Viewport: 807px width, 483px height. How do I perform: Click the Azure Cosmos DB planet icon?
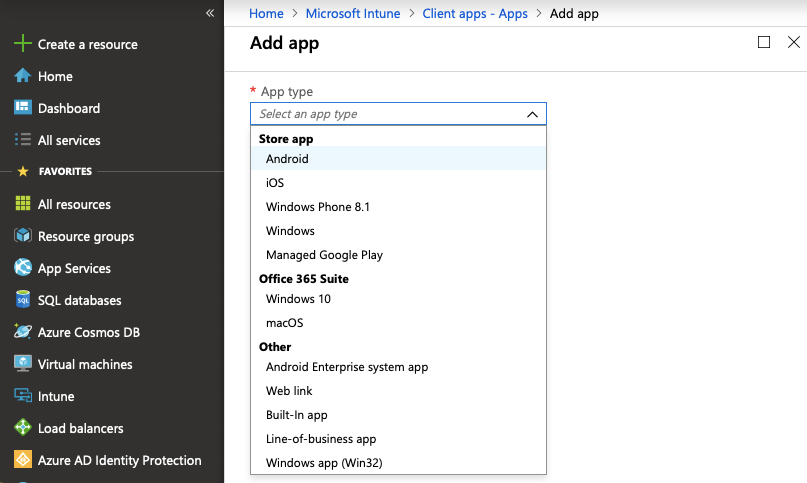pos(23,331)
